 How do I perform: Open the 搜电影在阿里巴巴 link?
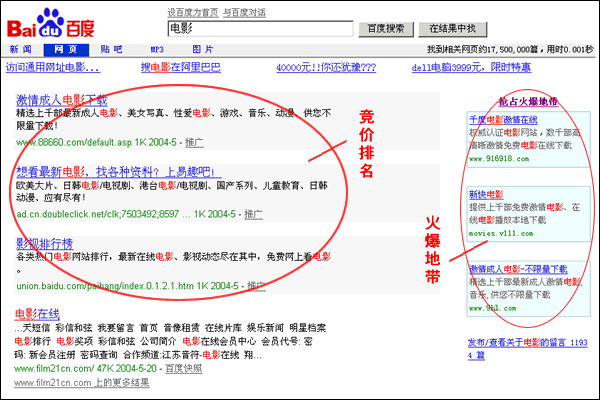181,68
